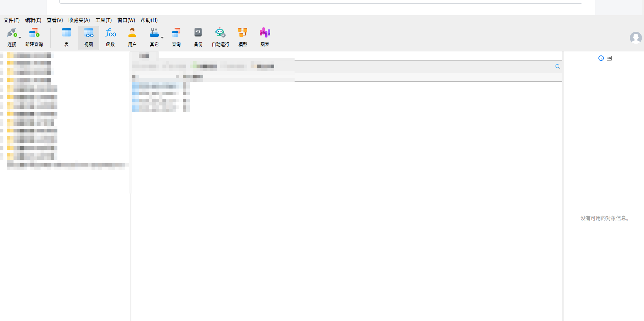Screen dimensions: 644x321
Task: Expand the 连接 dropdown arrow
Action: [20, 38]
